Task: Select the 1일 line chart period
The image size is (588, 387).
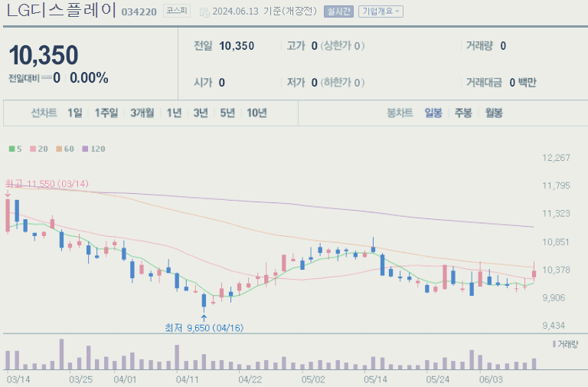Action: (x=74, y=113)
